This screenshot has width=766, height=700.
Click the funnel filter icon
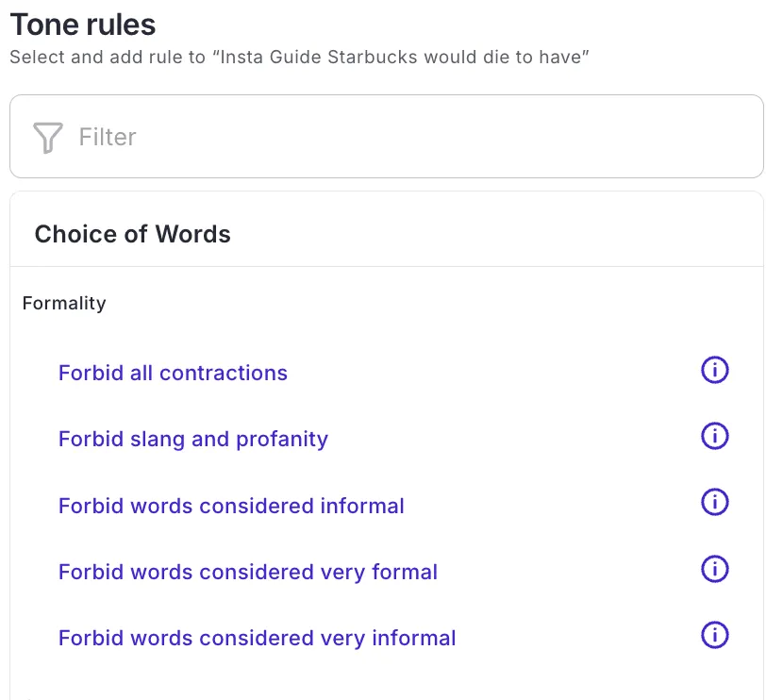coord(47,138)
